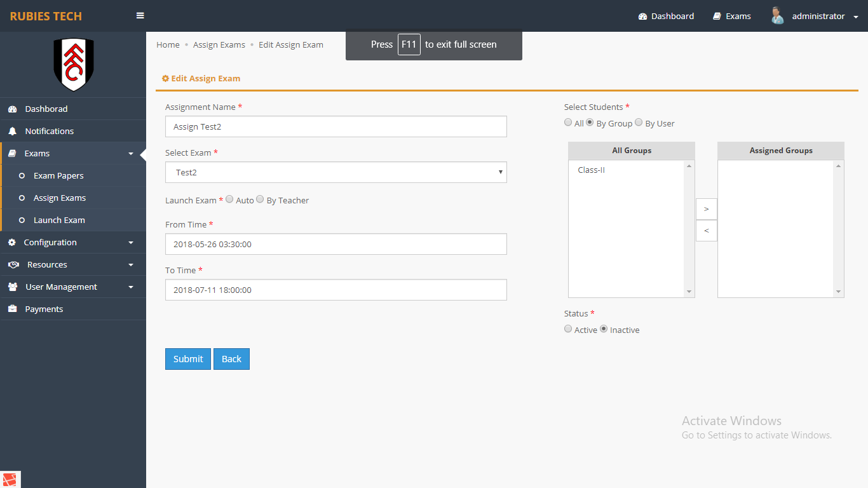This screenshot has width=868, height=488.
Task: Click the To Time input field
Action: [x=336, y=290]
